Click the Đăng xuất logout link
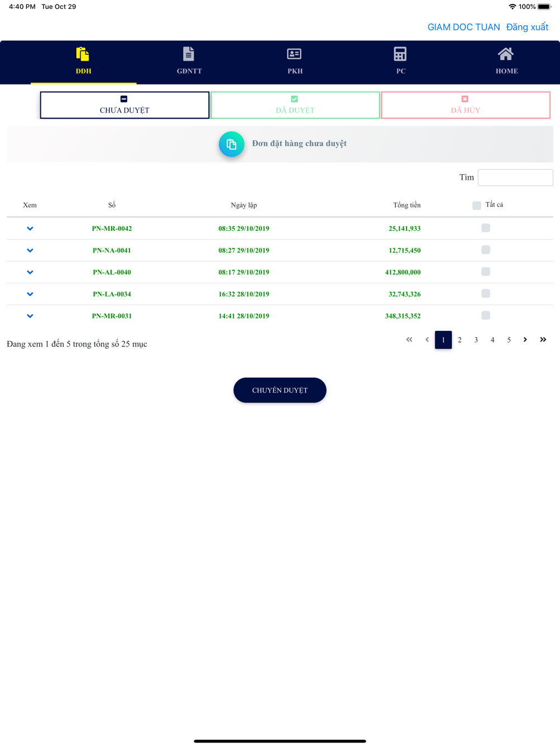Viewport: 560px width, 747px height. pos(527,27)
